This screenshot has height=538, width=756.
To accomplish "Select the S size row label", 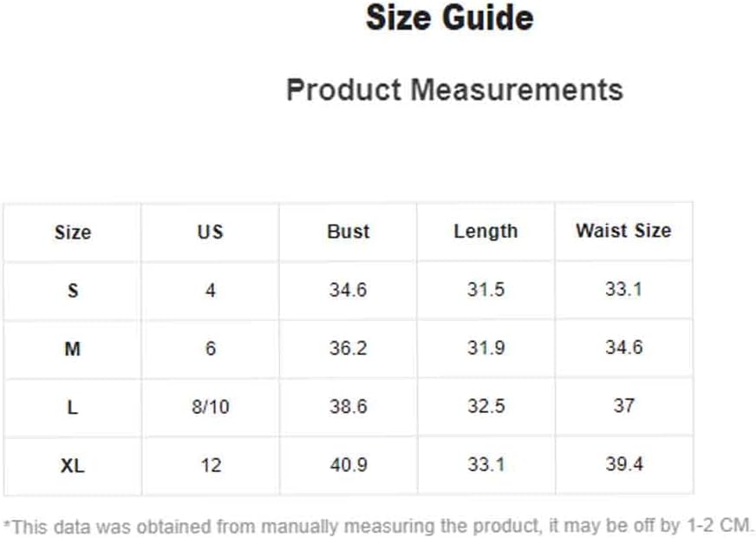I will click(x=72, y=291).
